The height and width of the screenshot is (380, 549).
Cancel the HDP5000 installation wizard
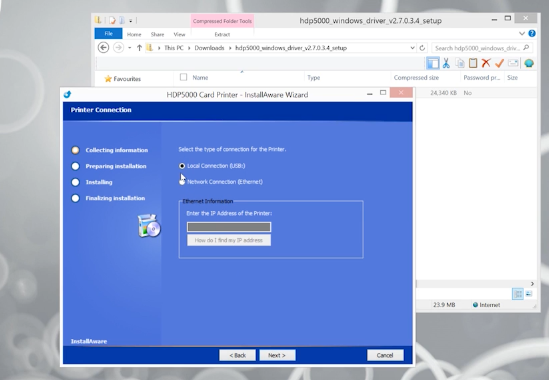(385, 355)
